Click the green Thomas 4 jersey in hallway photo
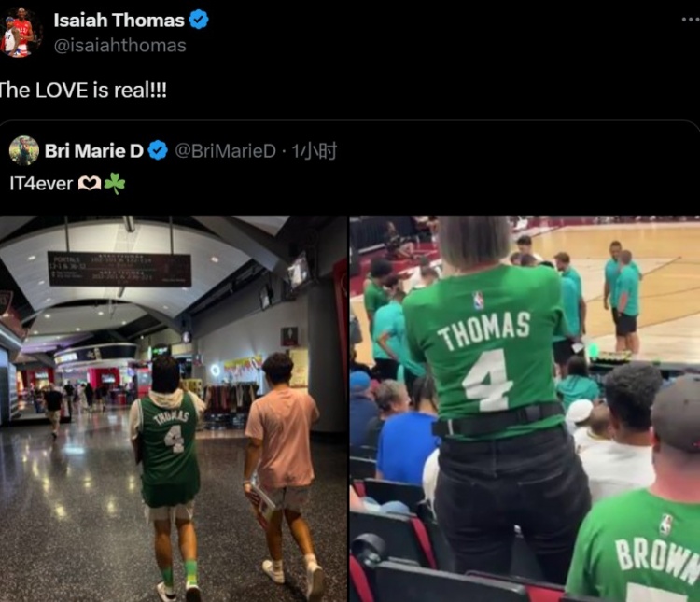The image size is (700, 602). 169,449
